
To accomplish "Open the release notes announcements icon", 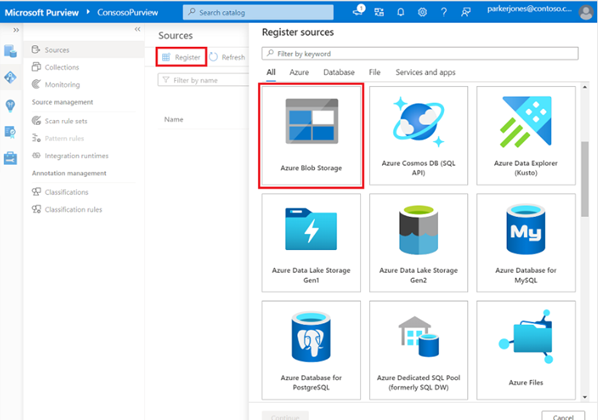I will [x=358, y=11].
